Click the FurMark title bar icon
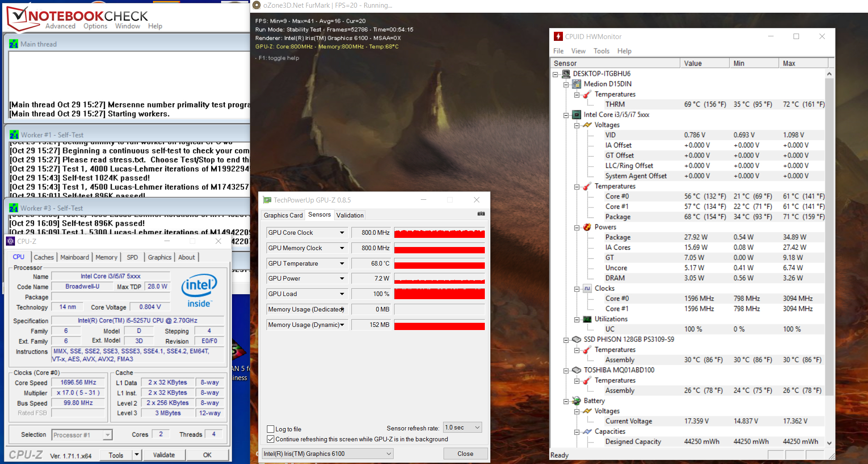The image size is (868, 464). coord(256,5)
